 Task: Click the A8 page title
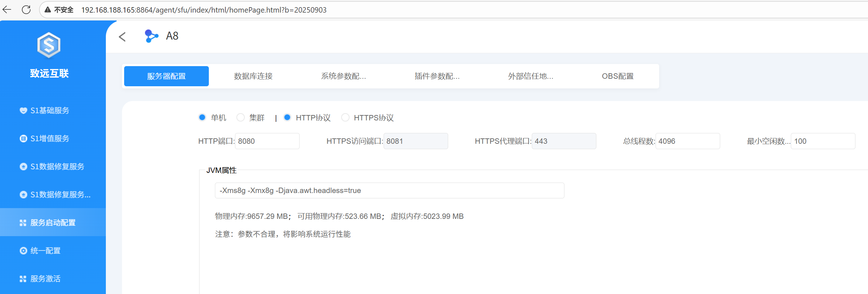click(172, 36)
